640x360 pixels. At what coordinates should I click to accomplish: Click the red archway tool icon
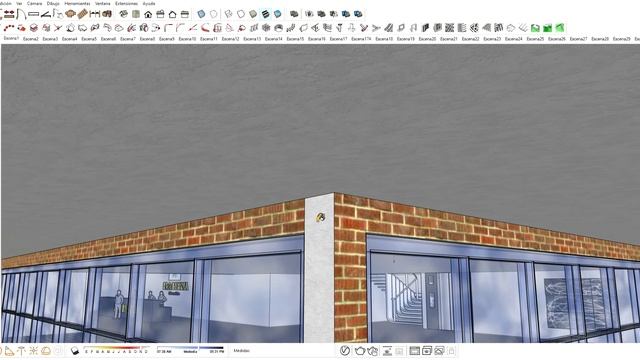[x=218, y=28]
